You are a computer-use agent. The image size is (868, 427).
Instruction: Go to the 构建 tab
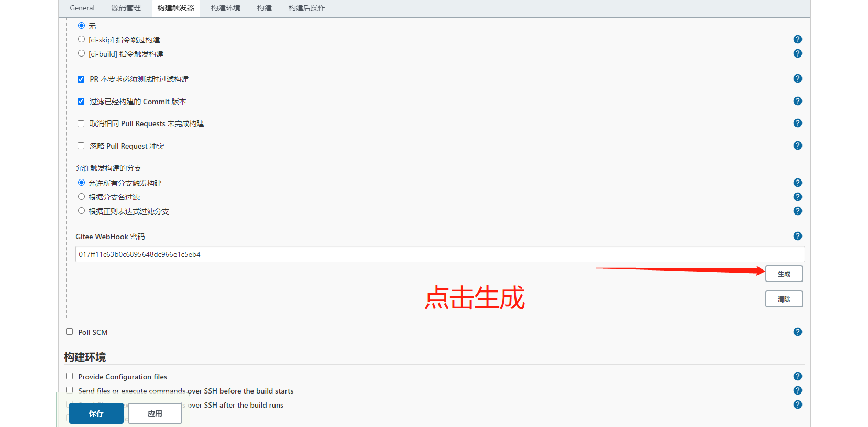pos(265,8)
